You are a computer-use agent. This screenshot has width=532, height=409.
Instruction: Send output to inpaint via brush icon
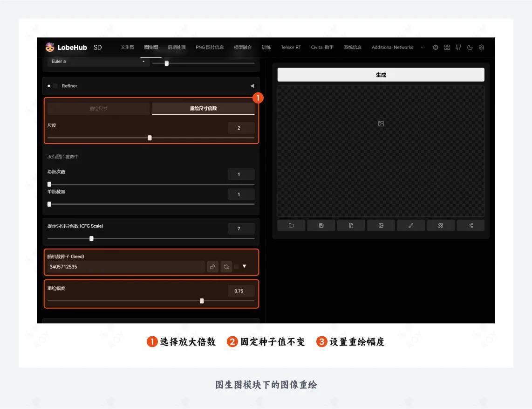point(411,226)
